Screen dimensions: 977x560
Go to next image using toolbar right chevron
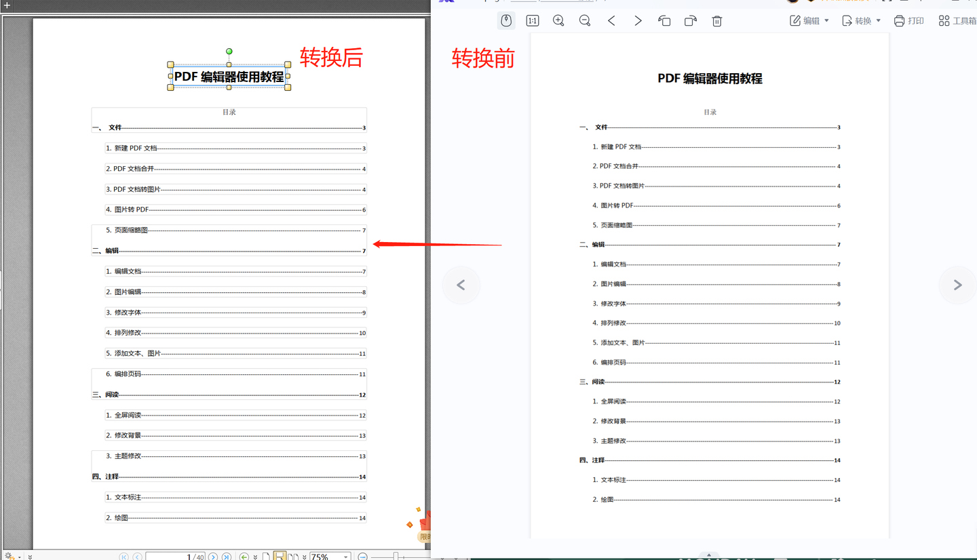coord(638,21)
